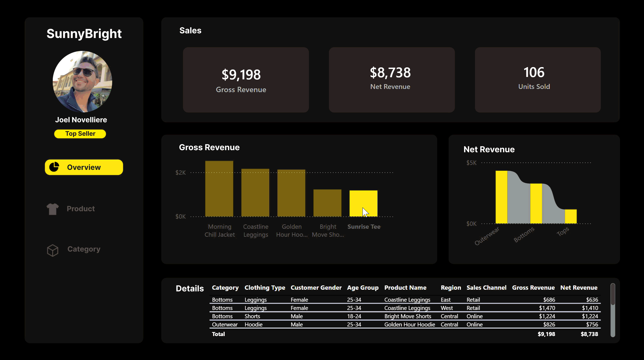Select the Outerwear bar in Net Revenue chart
Screen dimensions: 644x360
click(501, 197)
